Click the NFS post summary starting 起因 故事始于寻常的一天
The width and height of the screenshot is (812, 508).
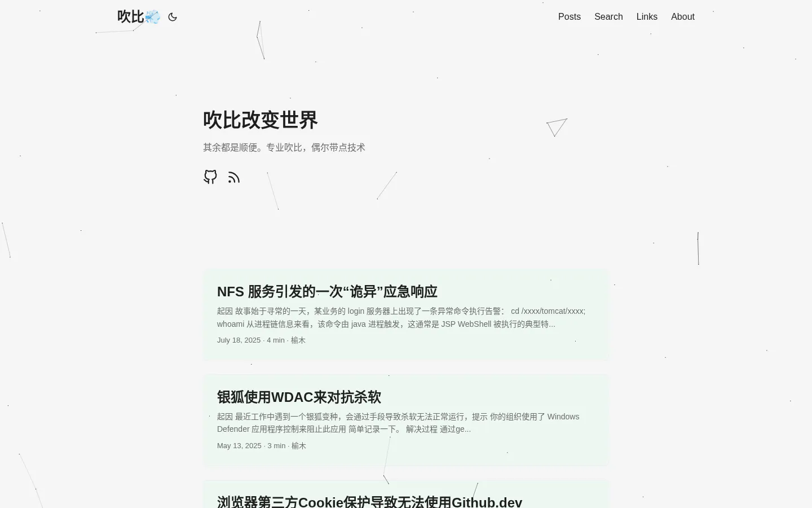point(401,318)
